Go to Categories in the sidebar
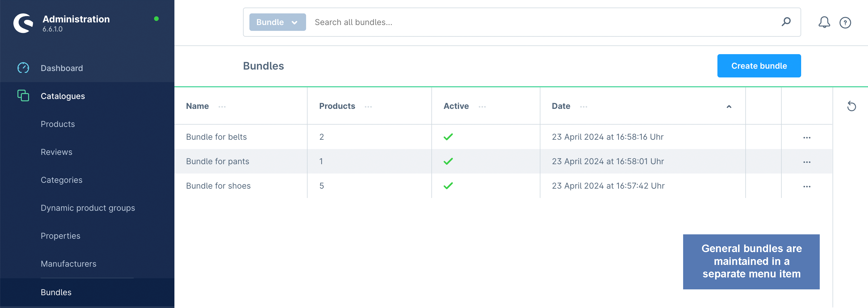The image size is (868, 308). pos(61,180)
